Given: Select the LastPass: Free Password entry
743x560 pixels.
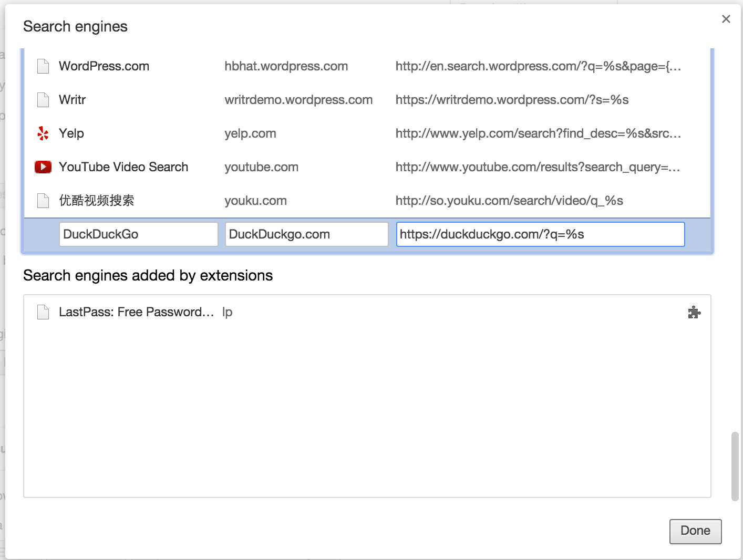Looking at the screenshot, I should (x=137, y=312).
